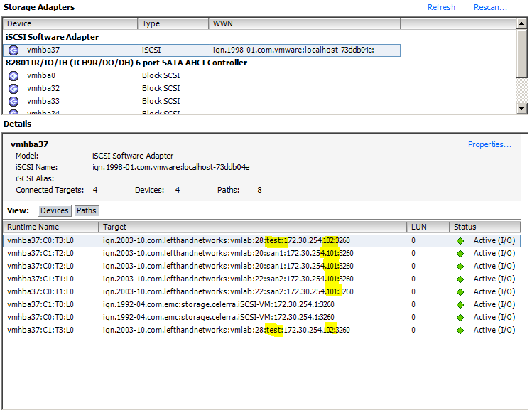Switch to the Devices view

coord(54,210)
